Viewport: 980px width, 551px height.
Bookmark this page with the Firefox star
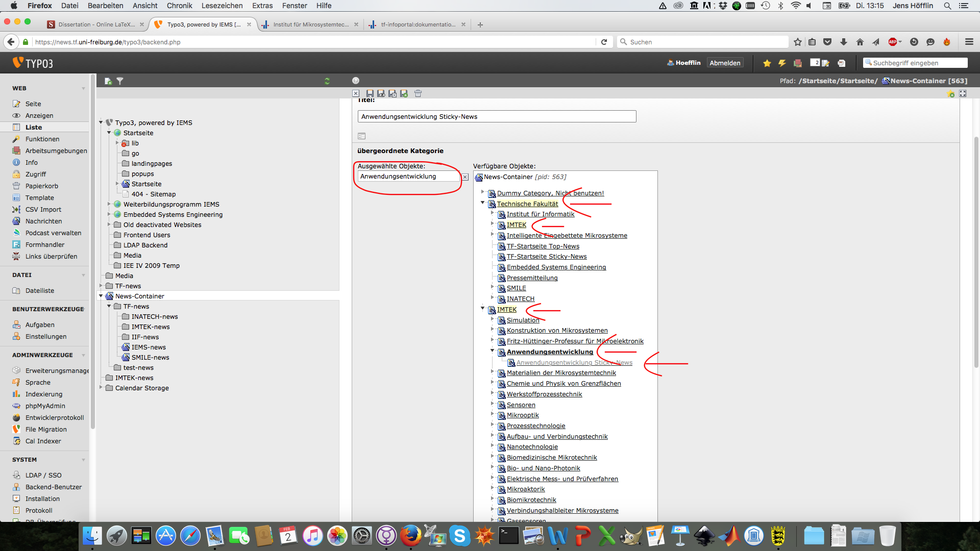(798, 42)
